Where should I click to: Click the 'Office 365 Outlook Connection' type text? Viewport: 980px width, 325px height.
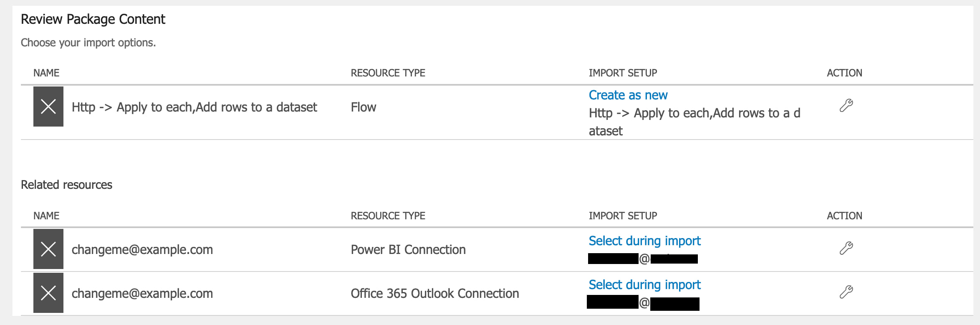434,294
